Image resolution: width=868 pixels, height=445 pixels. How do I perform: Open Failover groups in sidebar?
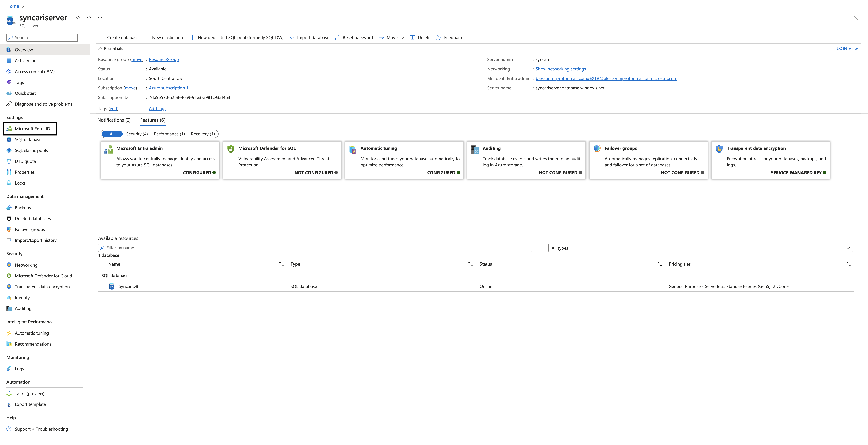(30, 230)
